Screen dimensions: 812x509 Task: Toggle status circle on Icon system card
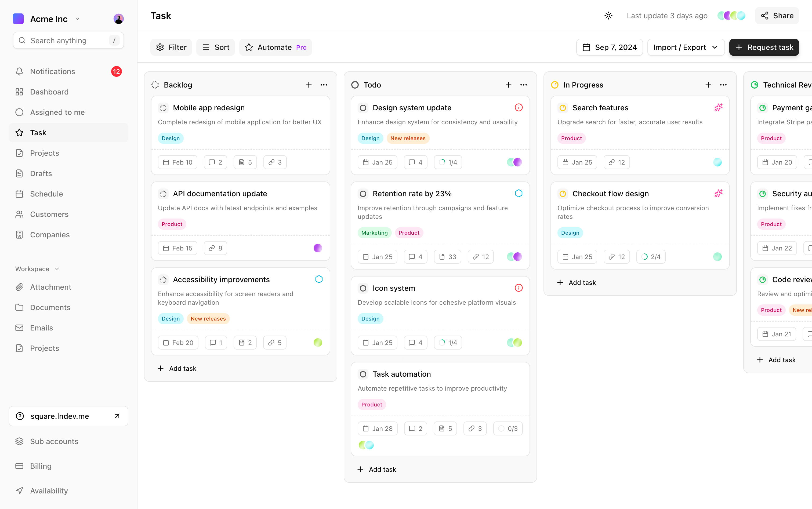pyautogui.click(x=363, y=288)
